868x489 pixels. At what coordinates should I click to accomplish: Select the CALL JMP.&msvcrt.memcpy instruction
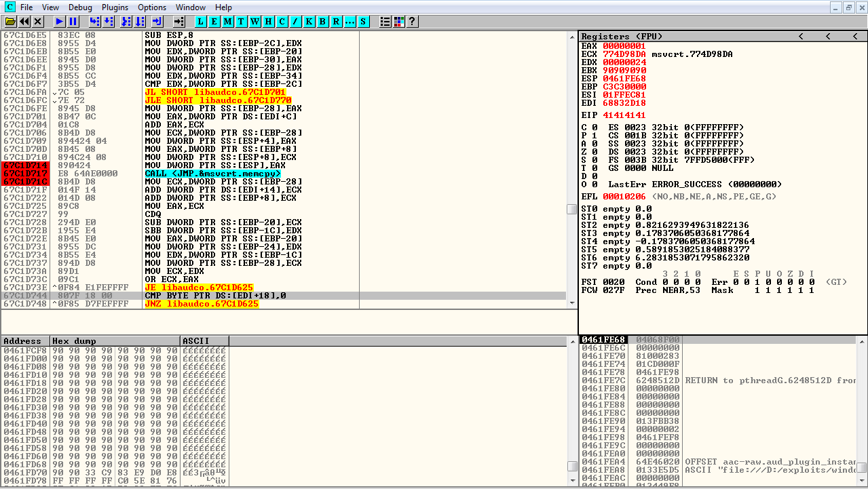click(212, 174)
